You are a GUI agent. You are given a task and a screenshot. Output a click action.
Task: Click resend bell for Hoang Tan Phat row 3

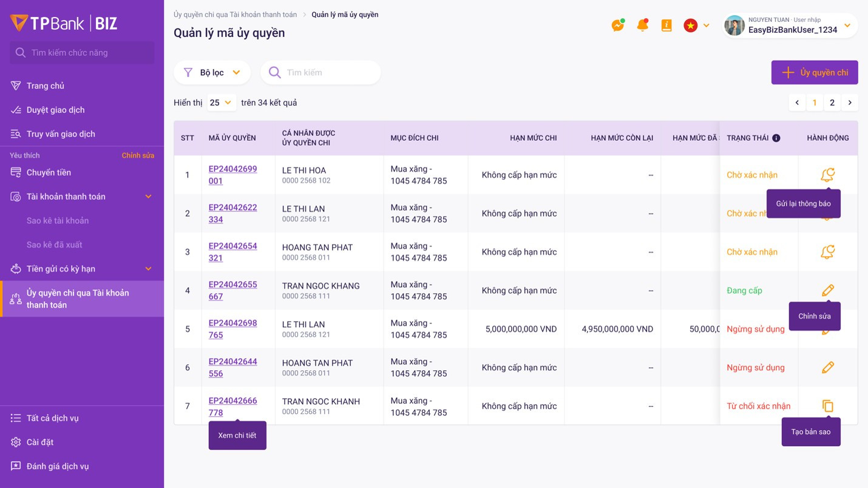pos(827,252)
